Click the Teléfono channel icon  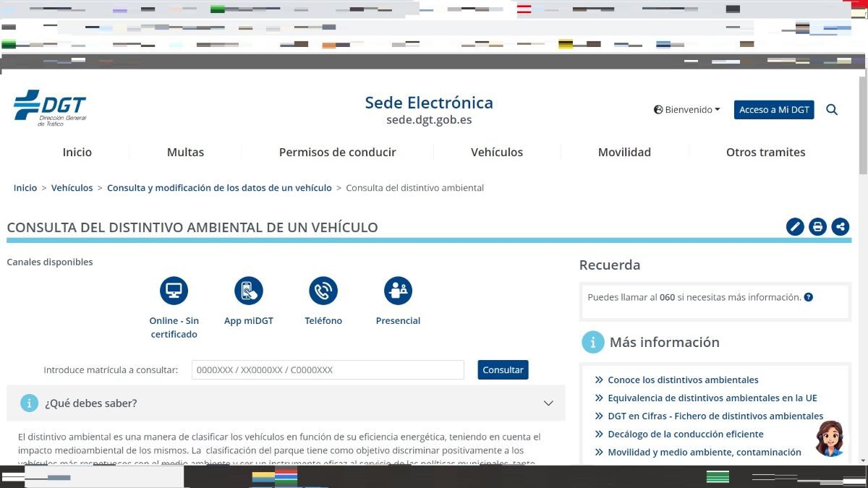tap(323, 289)
